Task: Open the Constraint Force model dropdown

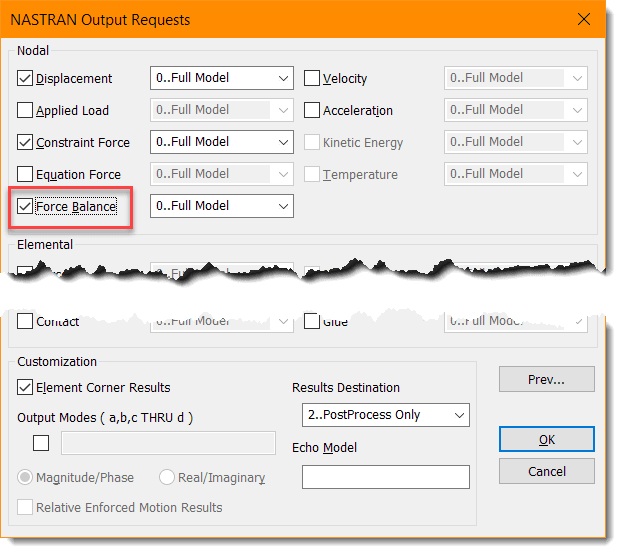Action: 222,142
